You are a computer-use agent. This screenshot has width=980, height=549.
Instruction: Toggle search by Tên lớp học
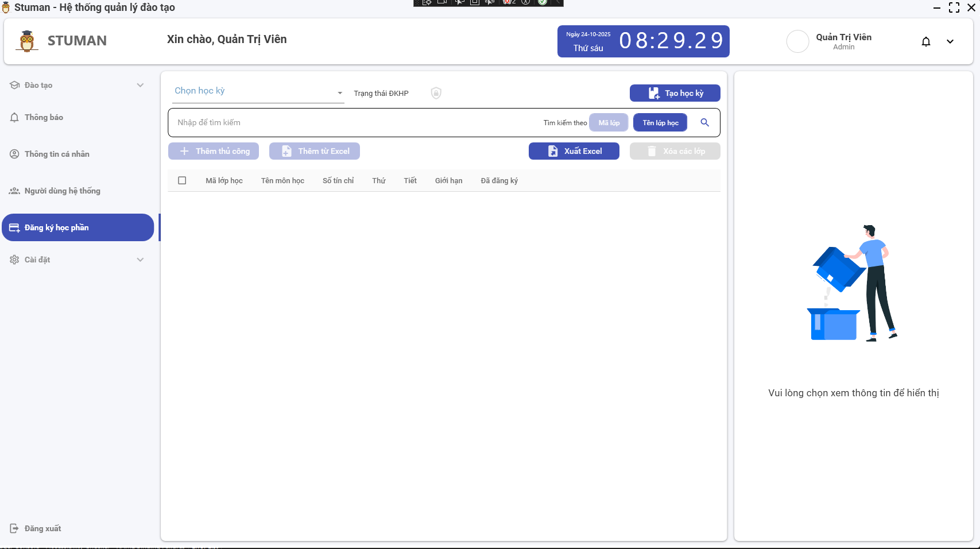(x=660, y=122)
